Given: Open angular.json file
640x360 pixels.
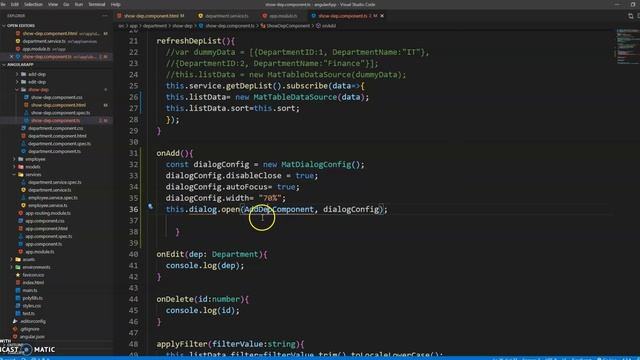Looking at the screenshot, I should click(31, 337).
